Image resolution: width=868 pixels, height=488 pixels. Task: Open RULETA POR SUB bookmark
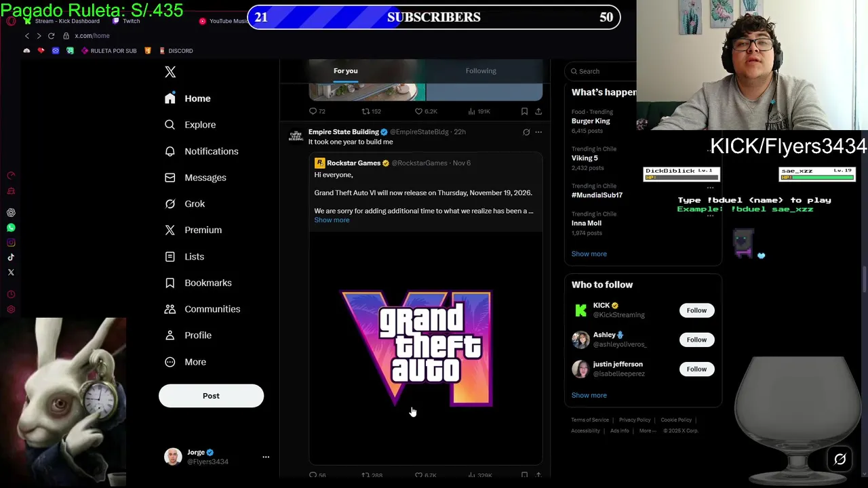click(x=108, y=51)
